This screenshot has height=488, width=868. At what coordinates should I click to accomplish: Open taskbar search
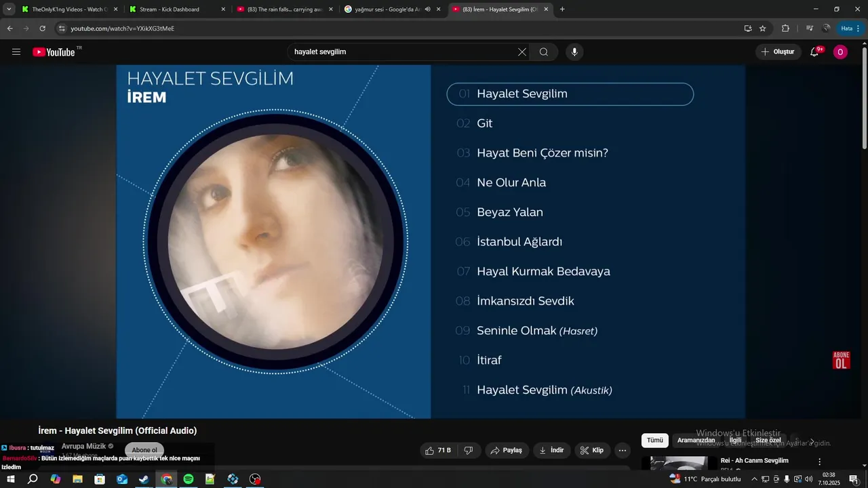point(33,479)
